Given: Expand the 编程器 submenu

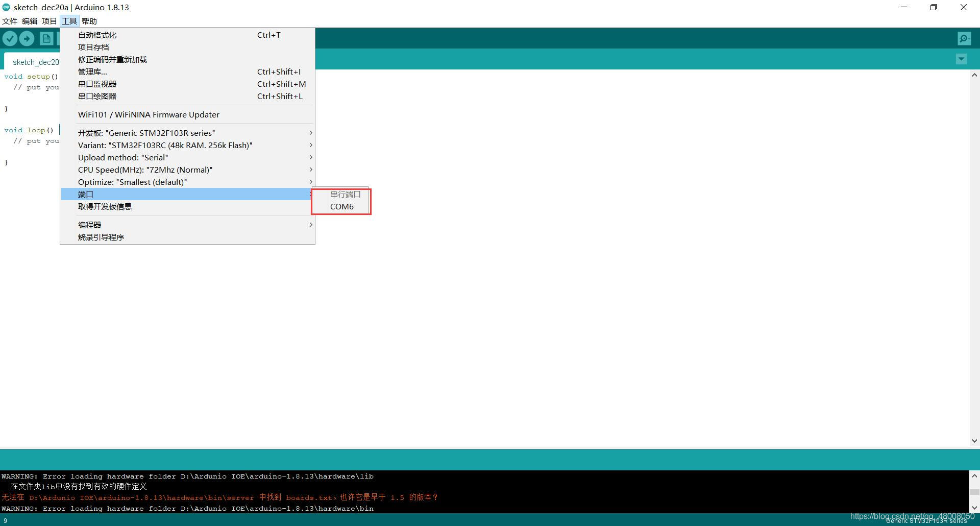Looking at the screenshot, I should [187, 225].
